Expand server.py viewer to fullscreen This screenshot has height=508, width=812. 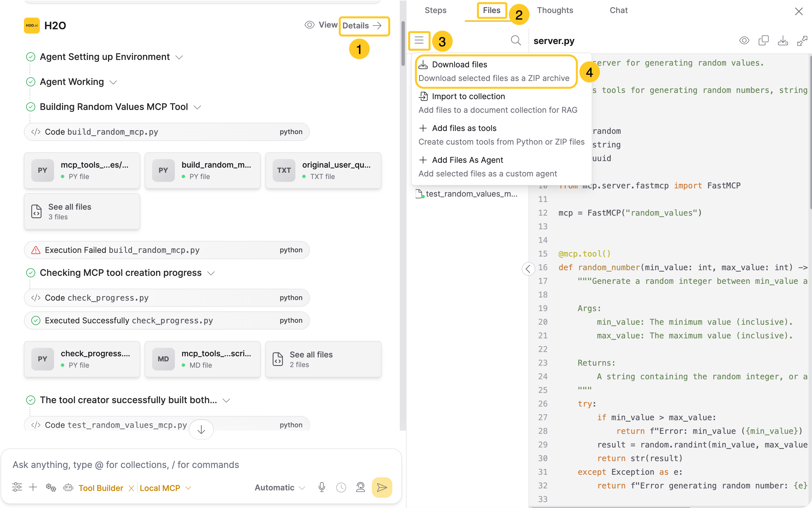pos(802,41)
